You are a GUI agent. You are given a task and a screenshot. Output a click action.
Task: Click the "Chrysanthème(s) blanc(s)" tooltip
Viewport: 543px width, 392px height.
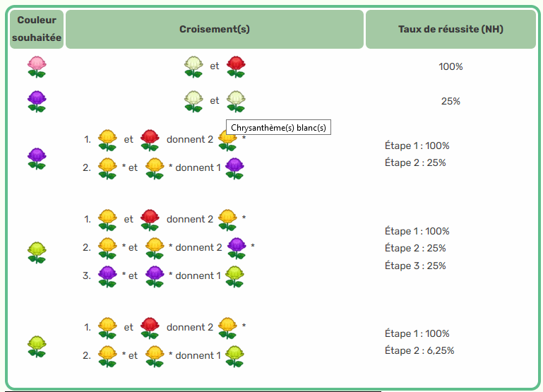pyautogui.click(x=278, y=128)
